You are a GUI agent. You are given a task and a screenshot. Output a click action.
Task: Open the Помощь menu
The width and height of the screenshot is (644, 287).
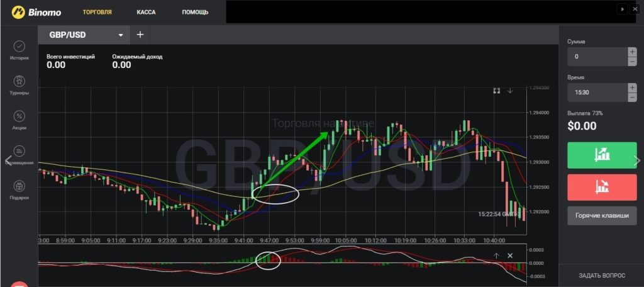point(195,13)
